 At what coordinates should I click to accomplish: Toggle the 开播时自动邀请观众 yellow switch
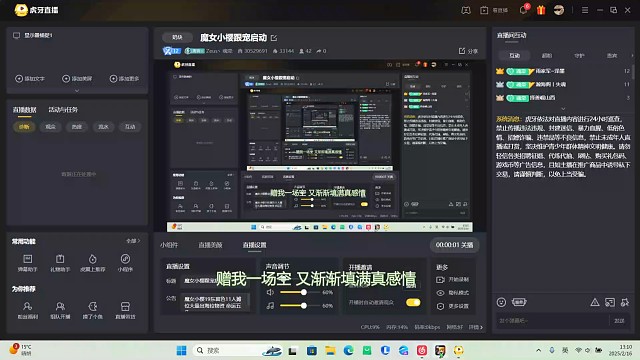point(413,302)
